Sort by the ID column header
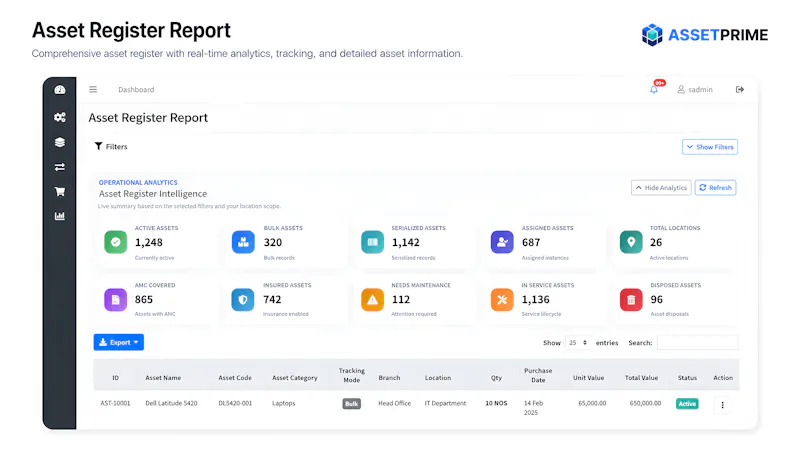This screenshot has height=450, width=800. tap(115, 378)
